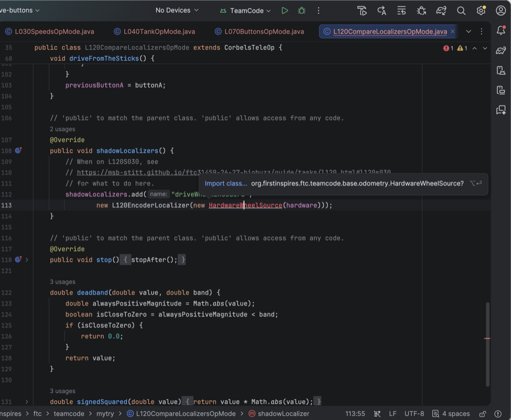Open the Notifications bell panel
This screenshot has height=420, width=511.
[x=501, y=30]
